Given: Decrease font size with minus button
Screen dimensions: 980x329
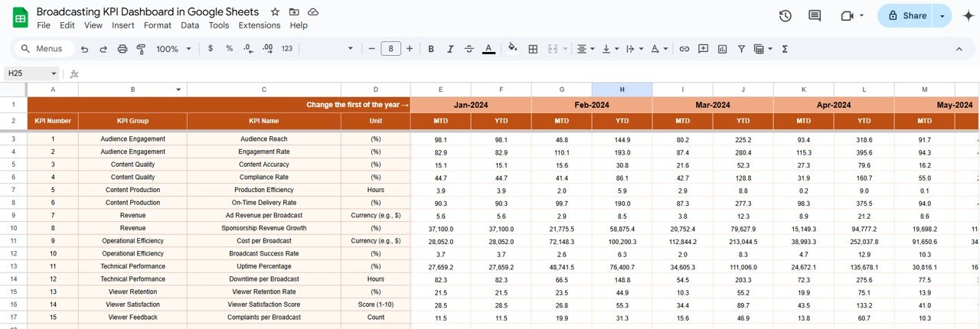Looking at the screenshot, I should click(x=372, y=49).
